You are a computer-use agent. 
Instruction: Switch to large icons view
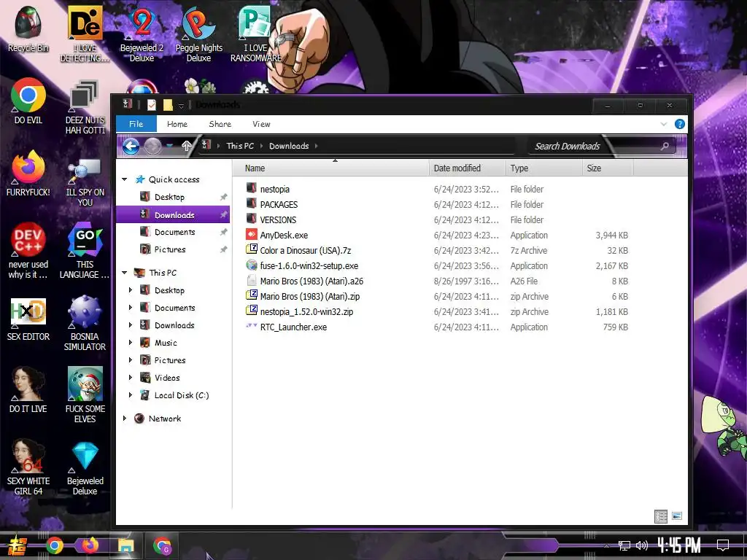676,516
